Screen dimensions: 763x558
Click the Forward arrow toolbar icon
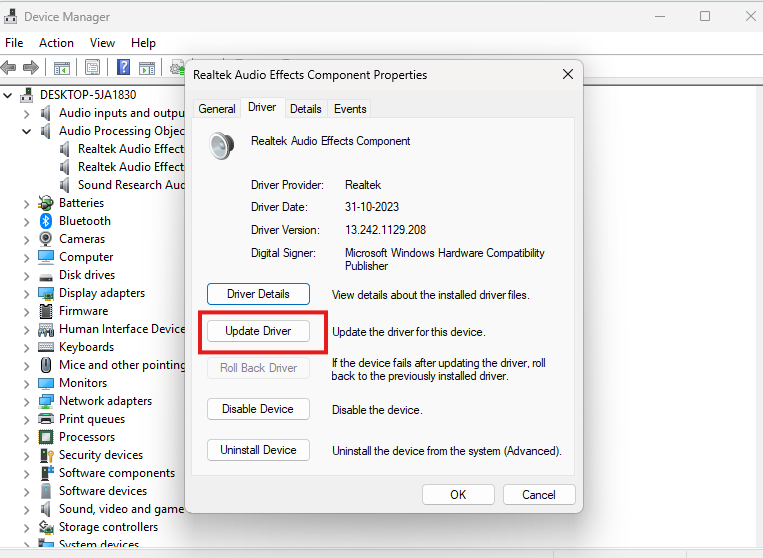tap(31, 67)
